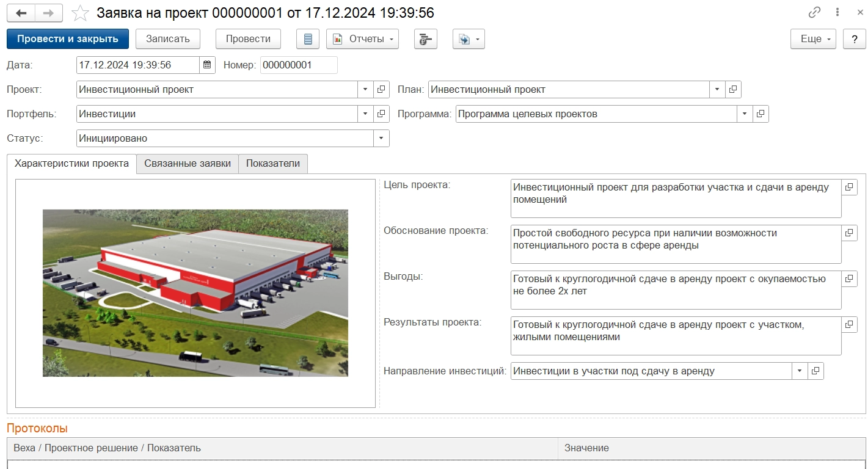Expand the Статус dropdown list
The image size is (868, 469).
point(381,139)
